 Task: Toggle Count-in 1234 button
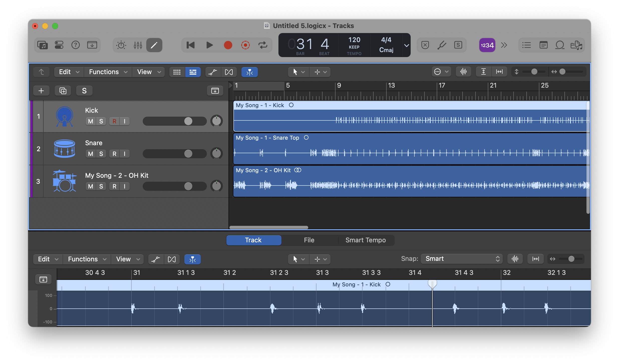pyautogui.click(x=487, y=45)
